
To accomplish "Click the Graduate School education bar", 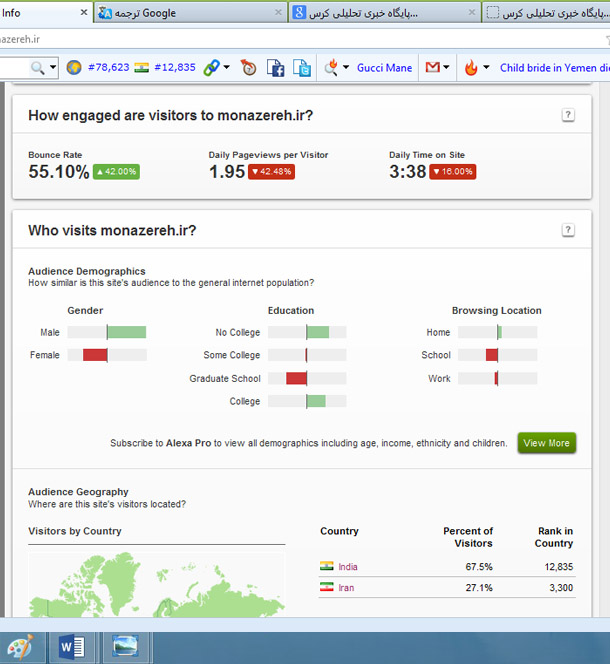I will pos(307,378).
